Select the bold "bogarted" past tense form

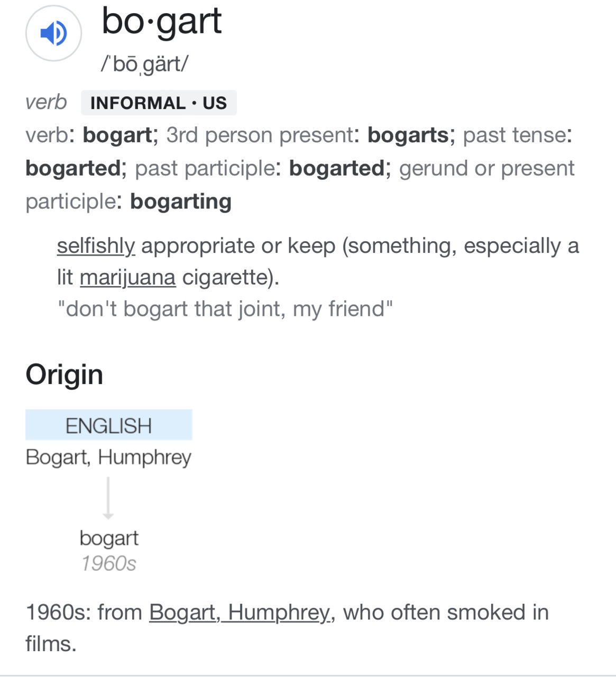[73, 168]
